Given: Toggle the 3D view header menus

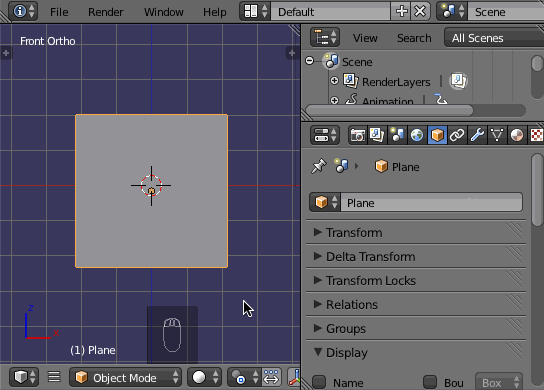Looking at the screenshot, I should [x=54, y=376].
